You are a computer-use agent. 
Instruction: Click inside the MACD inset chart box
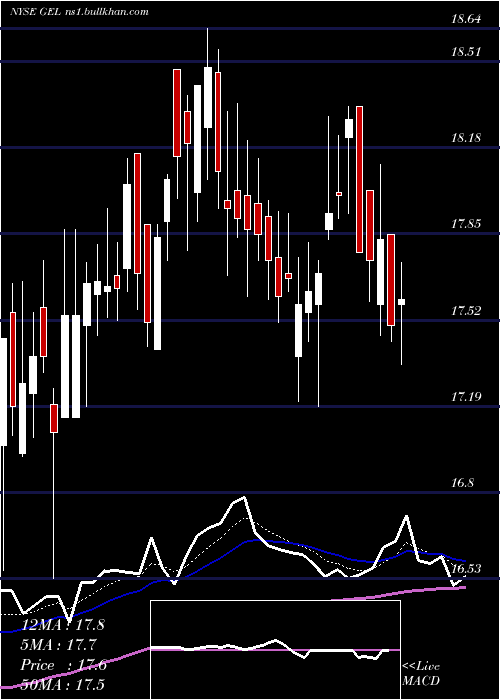[275, 650]
